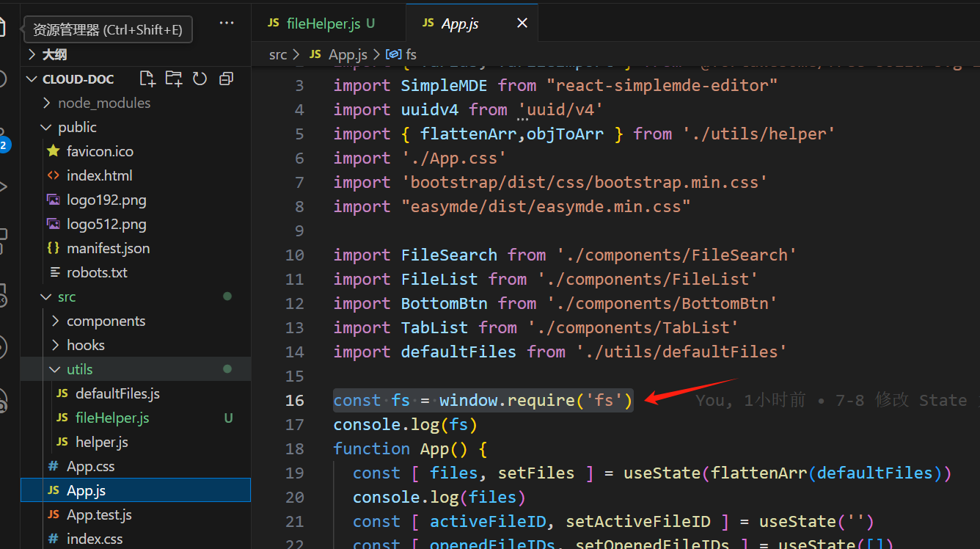
Task: Click the window.require('fs') code on line 16
Action: coord(536,400)
